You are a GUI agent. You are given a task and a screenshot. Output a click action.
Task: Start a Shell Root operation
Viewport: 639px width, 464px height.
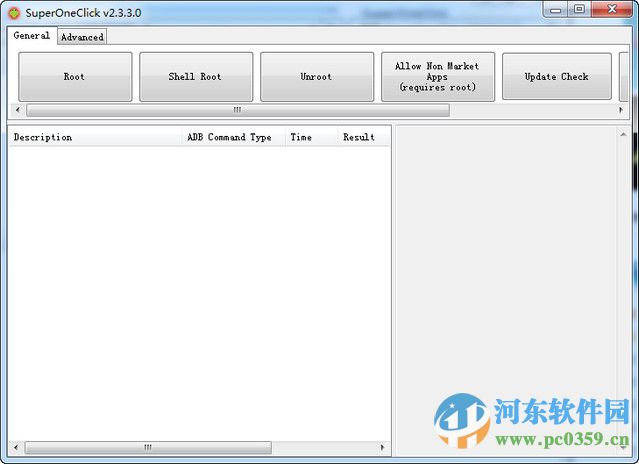196,77
